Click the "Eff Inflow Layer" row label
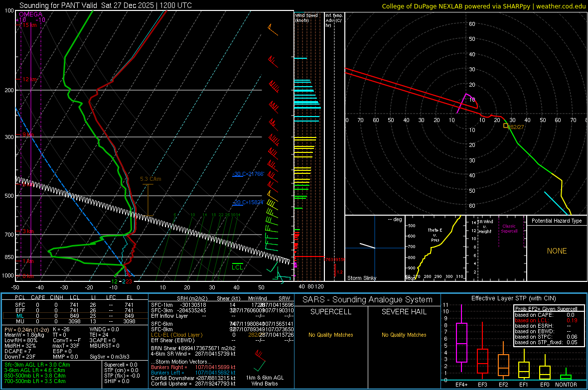 tap(169, 316)
